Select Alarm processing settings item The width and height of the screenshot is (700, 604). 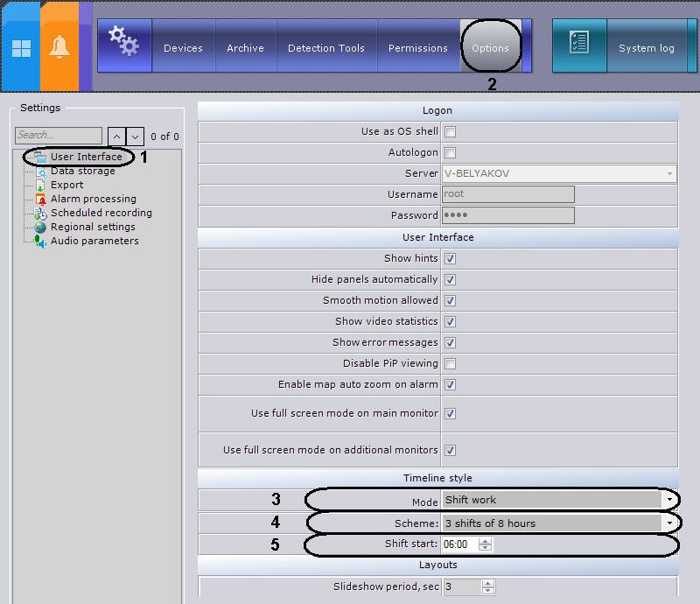94,199
